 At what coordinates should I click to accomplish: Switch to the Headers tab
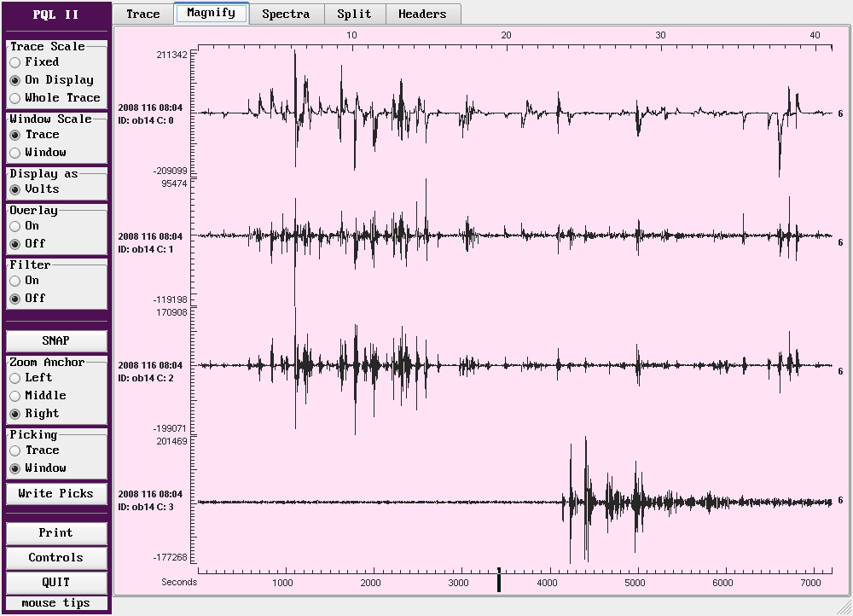(422, 14)
